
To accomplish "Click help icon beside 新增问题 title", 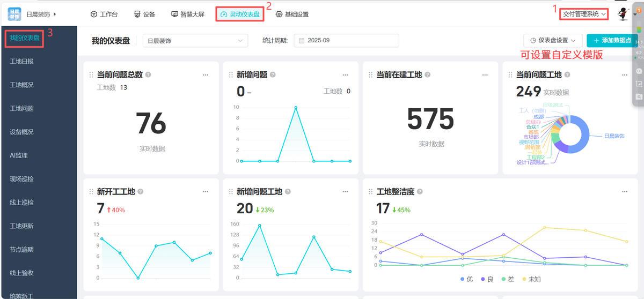I will [x=273, y=75].
